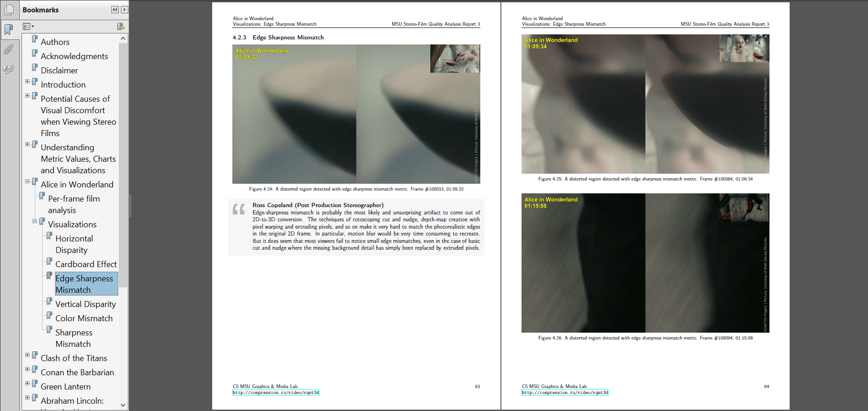Screen dimensions: 868x411
Task: Click the bookmark list scroll-up arrow
Action: pos(123,38)
